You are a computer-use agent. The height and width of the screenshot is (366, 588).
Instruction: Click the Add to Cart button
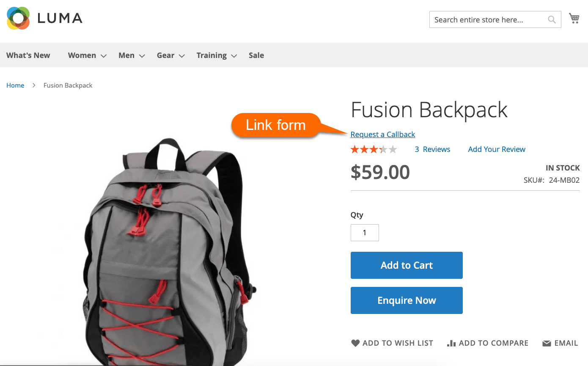407,265
